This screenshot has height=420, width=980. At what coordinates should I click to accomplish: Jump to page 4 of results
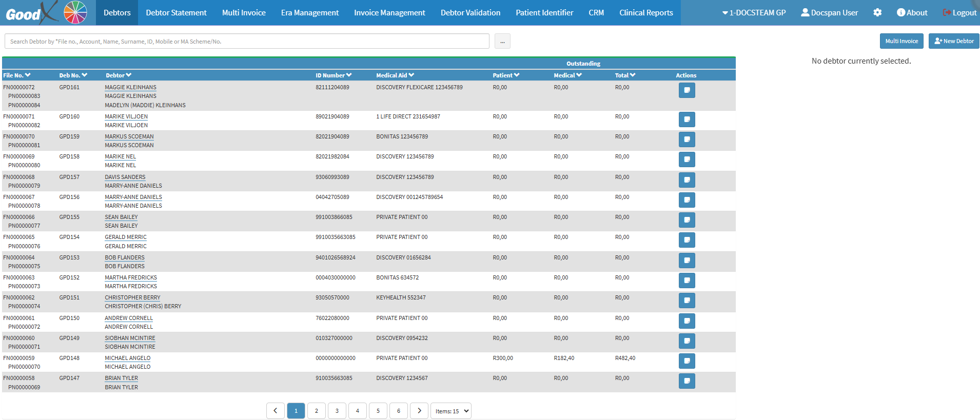tap(358, 411)
